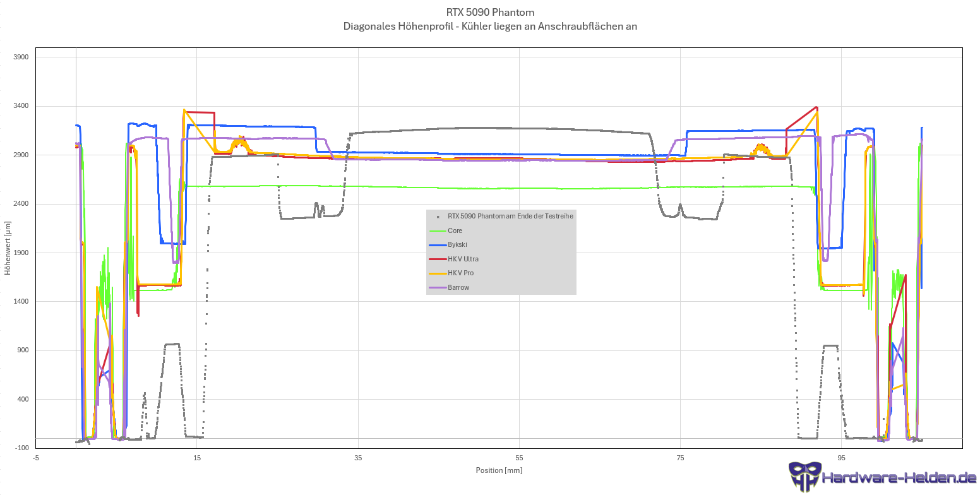Click the blue Bykski legend line marker
The width and height of the screenshot is (980, 495).
click(437, 245)
